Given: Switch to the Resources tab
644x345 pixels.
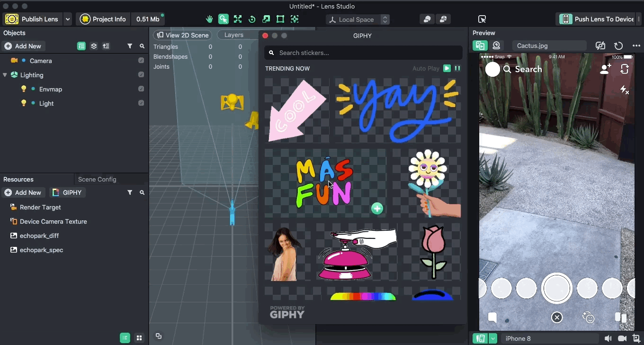Looking at the screenshot, I should pos(18,179).
